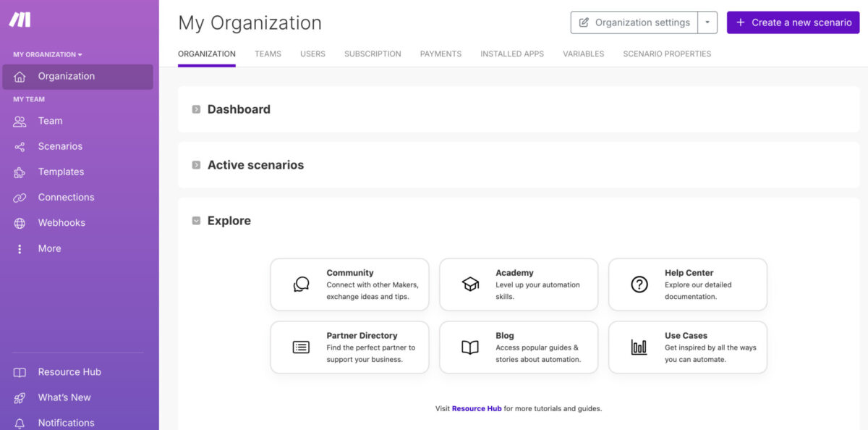Follow the Resource Hub link below cards
The width and height of the screenshot is (868, 430).
click(x=477, y=408)
